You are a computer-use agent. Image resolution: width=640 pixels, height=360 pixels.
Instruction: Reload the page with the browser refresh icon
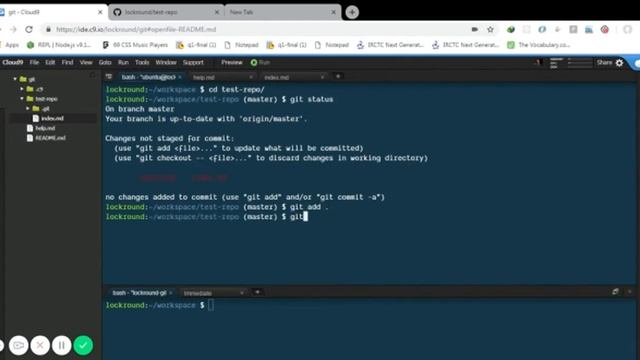(x=29, y=29)
